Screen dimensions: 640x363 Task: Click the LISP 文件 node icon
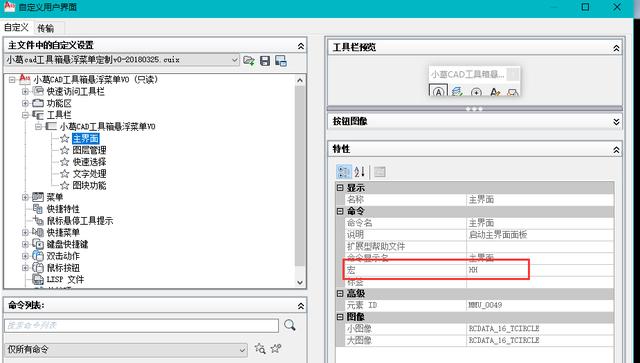click(38, 280)
